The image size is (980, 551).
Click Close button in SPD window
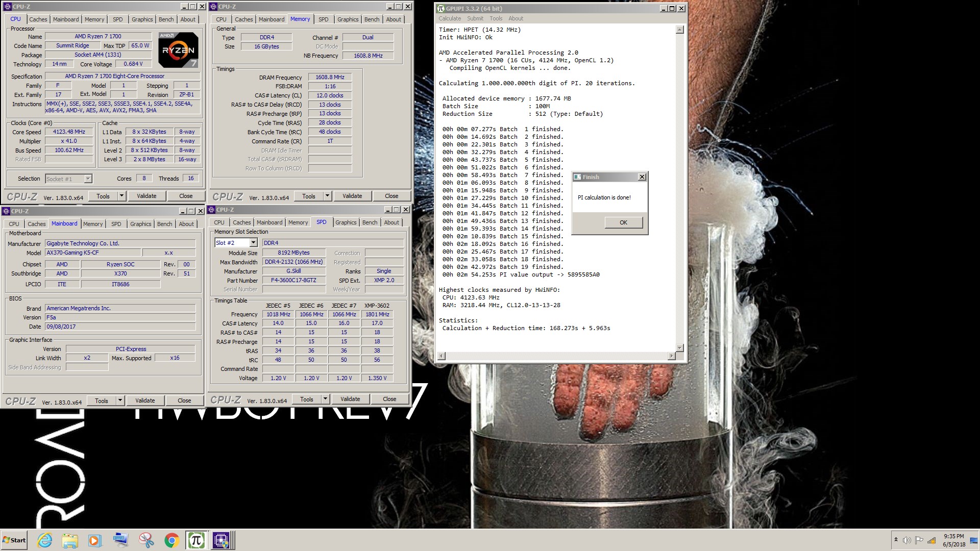point(389,399)
